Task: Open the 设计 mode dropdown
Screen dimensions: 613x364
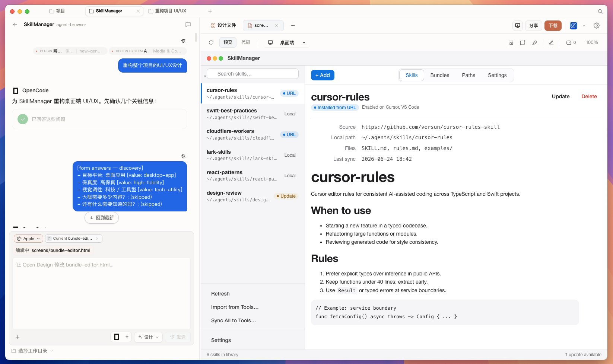Action: pyautogui.click(x=148, y=337)
